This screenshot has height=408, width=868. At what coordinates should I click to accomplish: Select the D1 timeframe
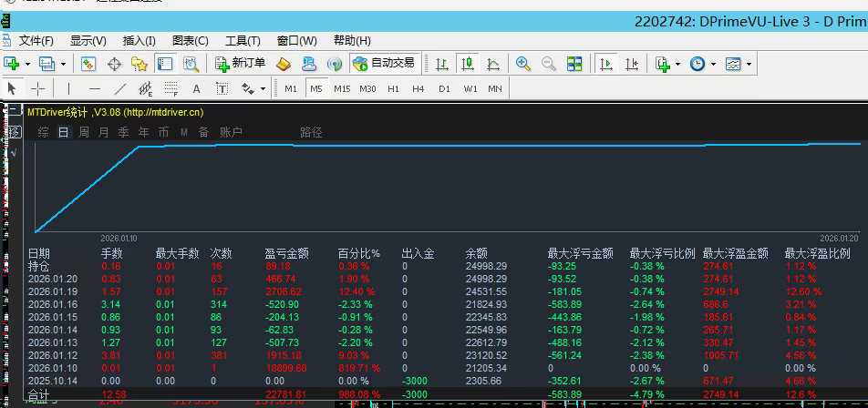444,88
